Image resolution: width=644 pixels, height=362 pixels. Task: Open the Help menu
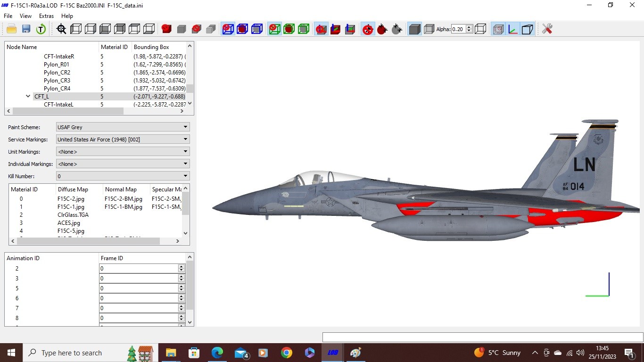click(67, 16)
